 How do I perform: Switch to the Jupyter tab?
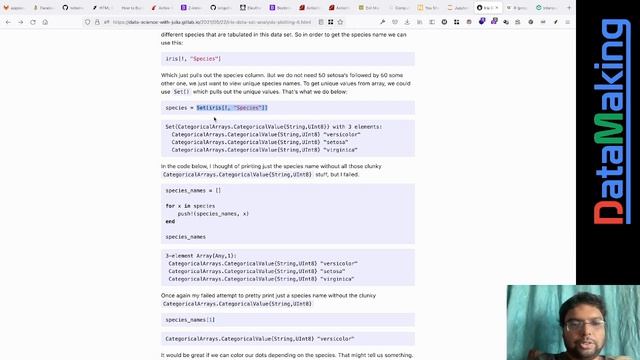click(458, 8)
